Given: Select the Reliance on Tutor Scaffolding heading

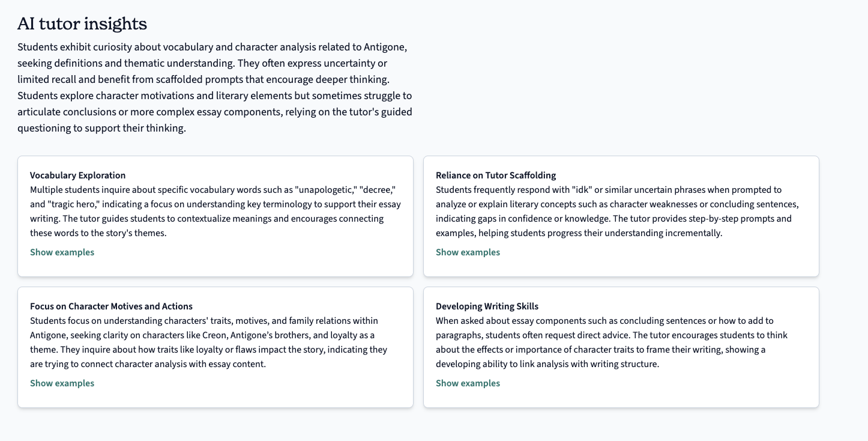Looking at the screenshot, I should coord(496,175).
